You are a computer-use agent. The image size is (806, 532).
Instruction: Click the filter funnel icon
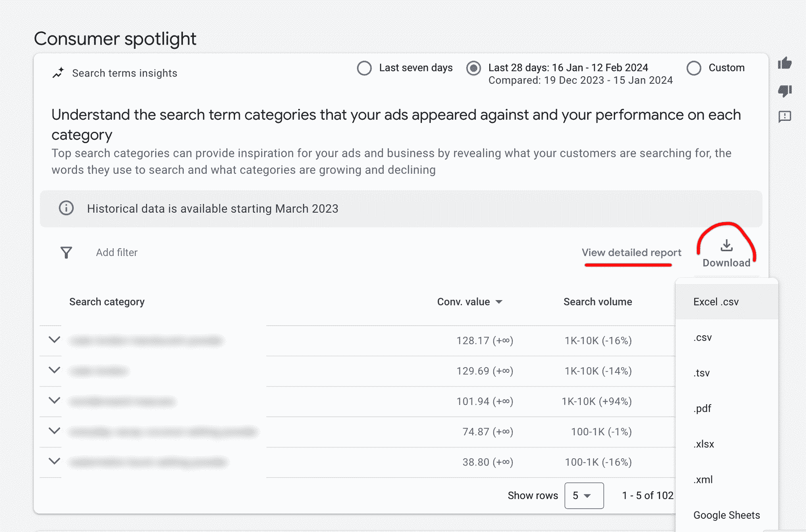tap(66, 252)
